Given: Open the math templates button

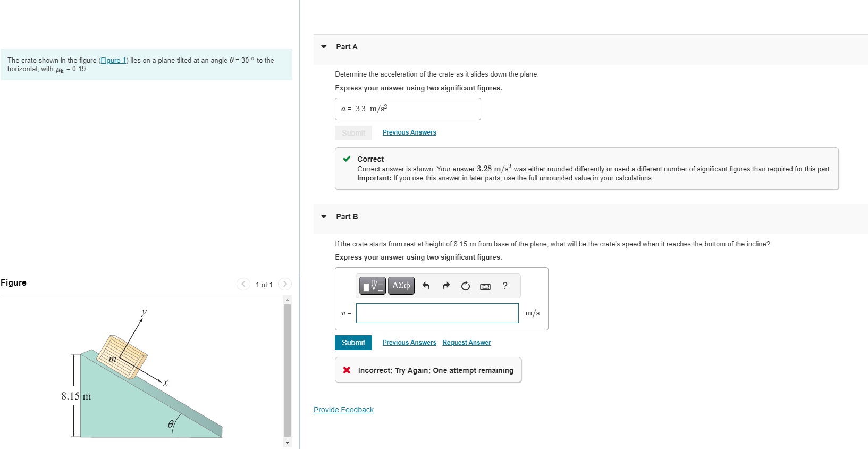Looking at the screenshot, I should (x=373, y=286).
